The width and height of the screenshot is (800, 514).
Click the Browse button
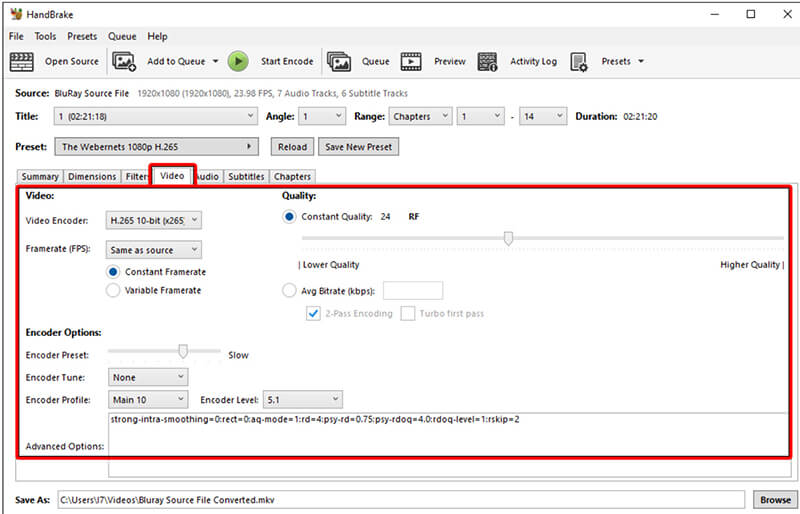pyautogui.click(x=776, y=500)
